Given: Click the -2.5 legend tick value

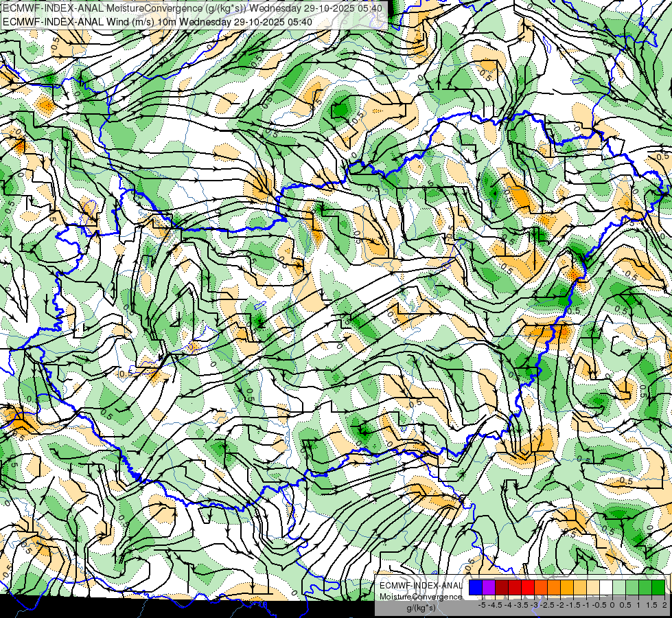Looking at the screenshot, I should coord(546,605).
